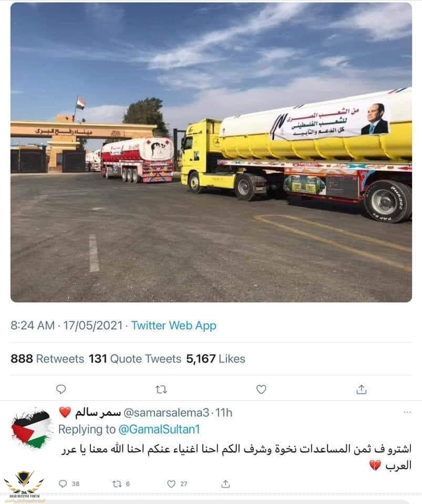Viewport: 422px width, 504px height.
Task: View the 888 Retweets list
Action: [x=47, y=359]
